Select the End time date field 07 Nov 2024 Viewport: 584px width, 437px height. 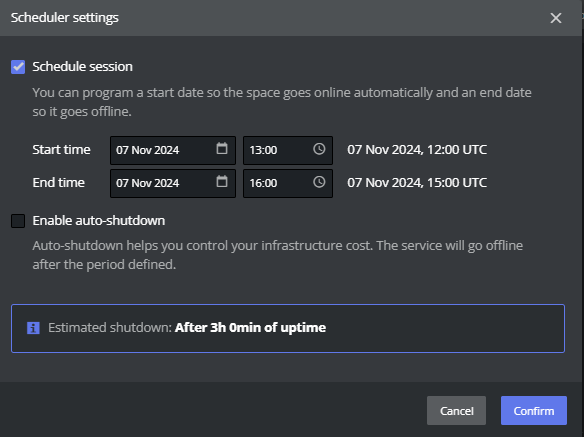[173, 183]
